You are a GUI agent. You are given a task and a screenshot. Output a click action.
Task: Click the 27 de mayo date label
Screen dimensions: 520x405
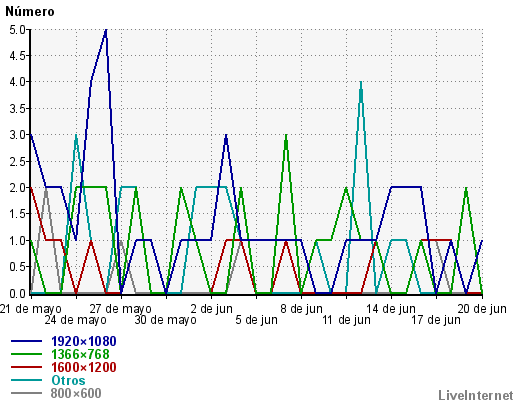[121, 309]
